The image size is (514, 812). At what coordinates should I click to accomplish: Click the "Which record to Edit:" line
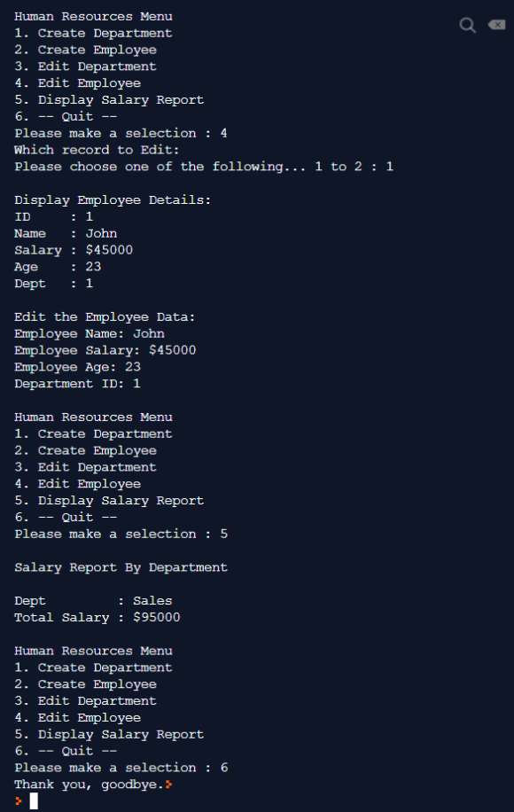tap(97, 150)
